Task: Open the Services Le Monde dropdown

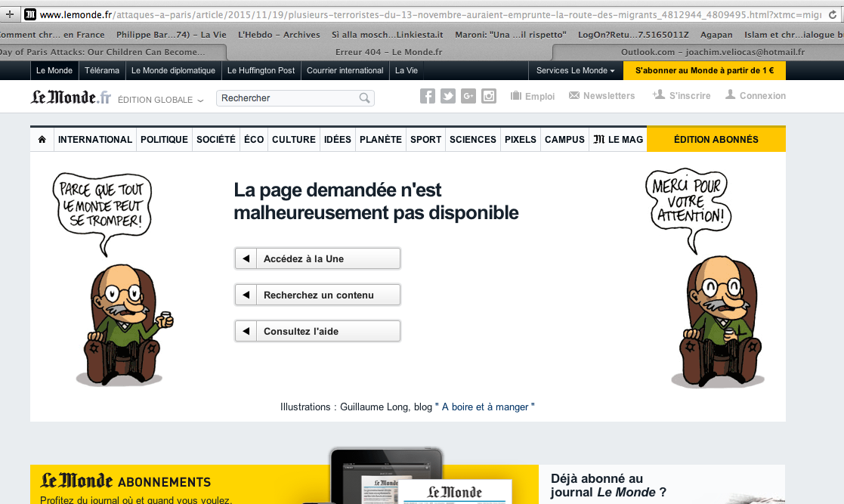Action: point(575,70)
